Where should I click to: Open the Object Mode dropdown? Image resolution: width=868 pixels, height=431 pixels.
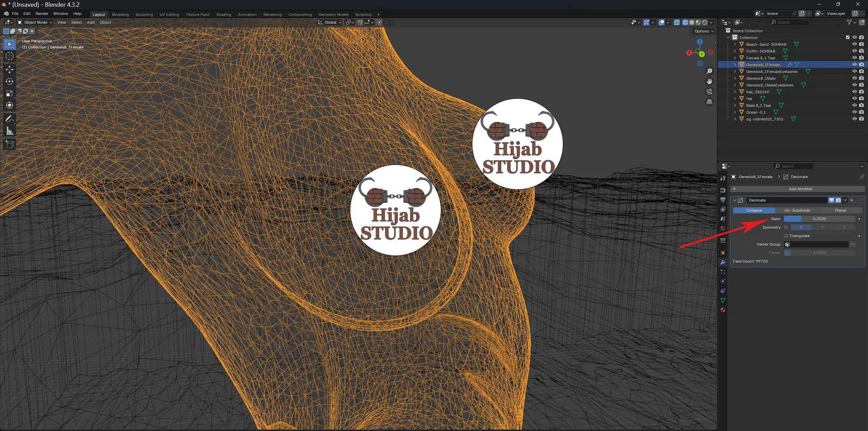point(35,22)
